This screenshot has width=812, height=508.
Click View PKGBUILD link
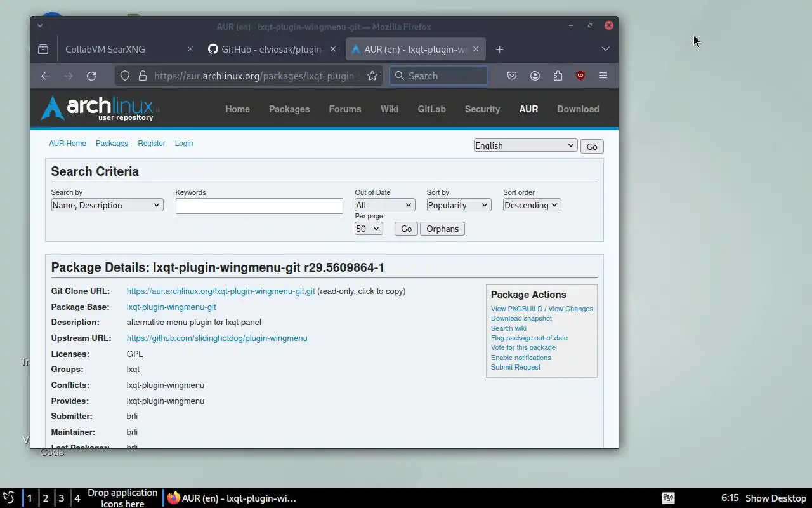pos(516,309)
